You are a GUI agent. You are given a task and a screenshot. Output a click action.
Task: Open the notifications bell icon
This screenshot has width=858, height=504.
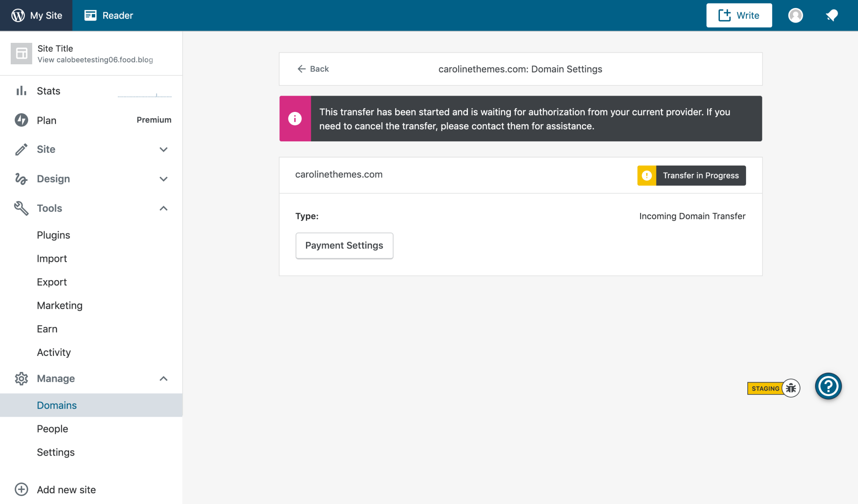[832, 15]
